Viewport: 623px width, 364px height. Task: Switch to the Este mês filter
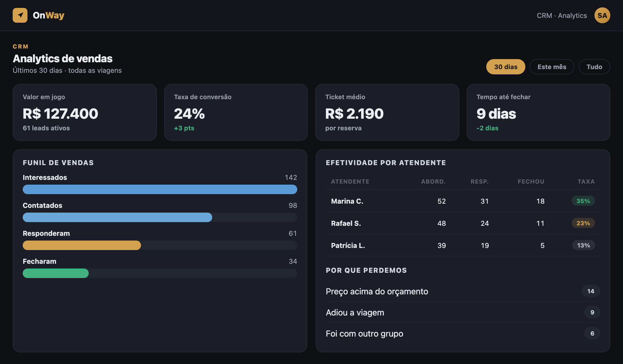point(552,67)
